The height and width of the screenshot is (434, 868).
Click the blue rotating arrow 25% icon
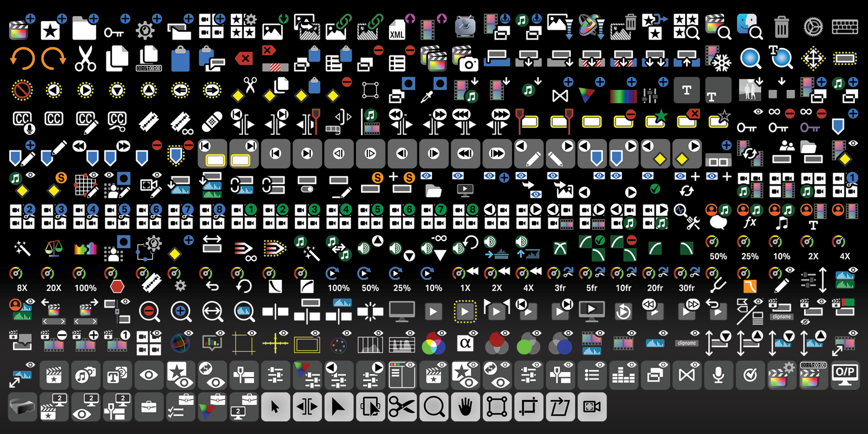[401, 279]
